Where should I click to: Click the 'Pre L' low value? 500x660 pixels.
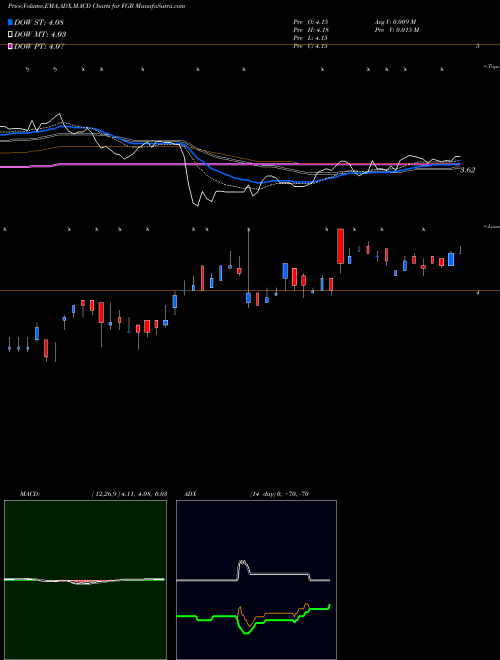click(311, 38)
